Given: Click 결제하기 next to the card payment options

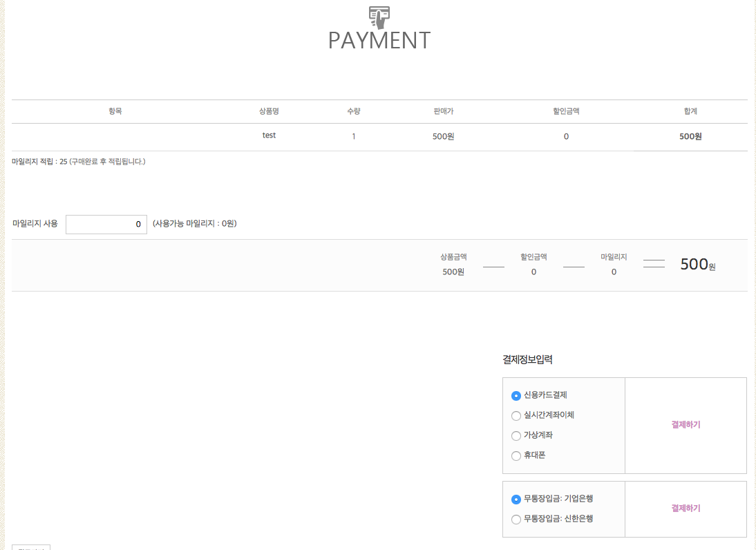Looking at the screenshot, I should [686, 425].
